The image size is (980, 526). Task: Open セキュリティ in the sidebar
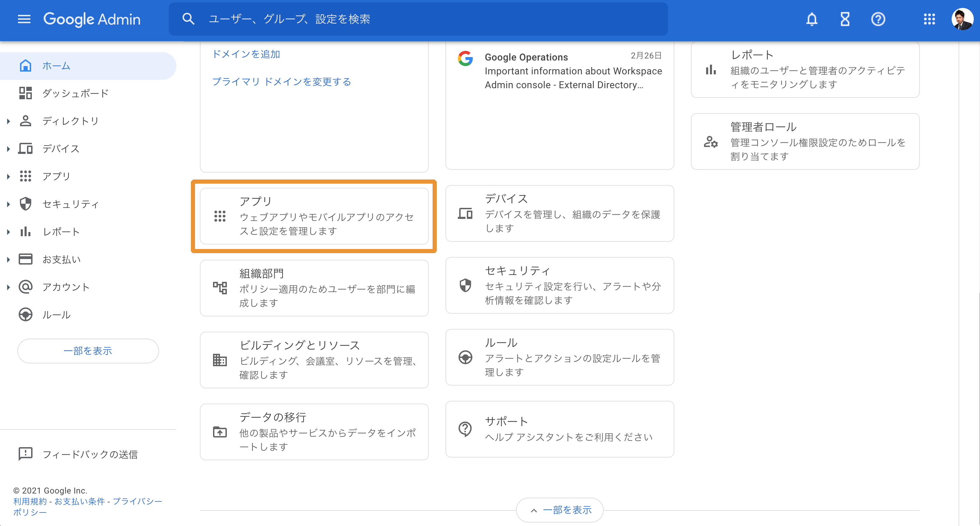click(88, 204)
